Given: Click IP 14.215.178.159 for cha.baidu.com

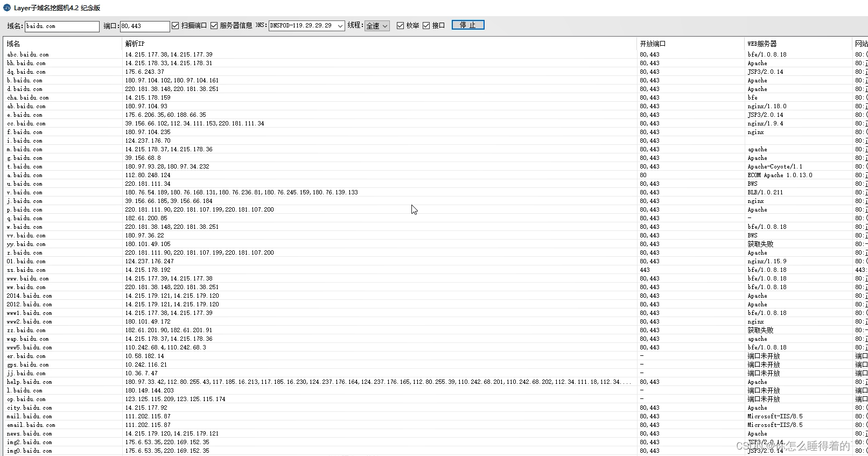Looking at the screenshot, I should (148, 97).
